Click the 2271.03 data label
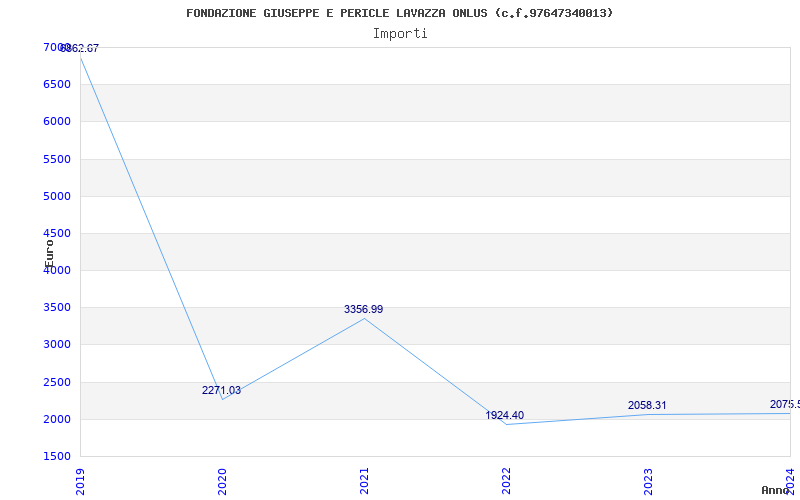The height and width of the screenshot is (500, 800). point(221,390)
